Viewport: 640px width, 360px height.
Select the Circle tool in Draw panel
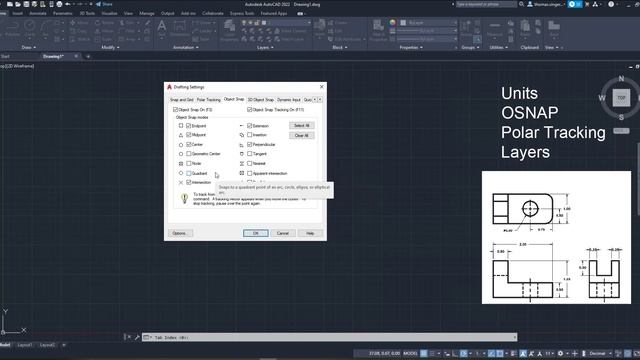[30, 28]
